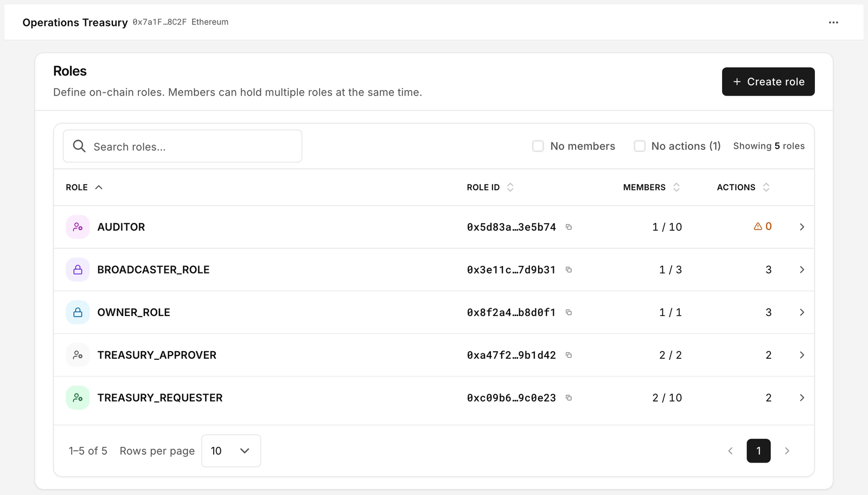Image resolution: width=868 pixels, height=495 pixels.
Task: Expand the BROADCASTER_ROLE row chevron
Action: pos(802,270)
